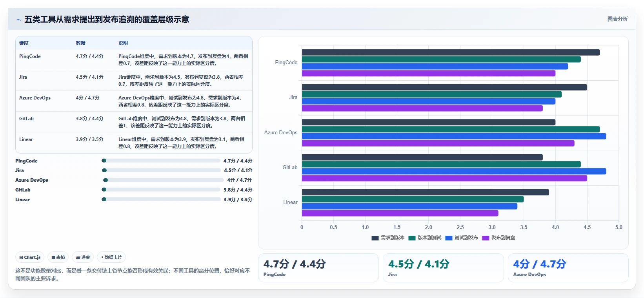Click Jira purple 发布到复盘 bar in chart
Viewport: 644px width, 298px height.
point(422,108)
